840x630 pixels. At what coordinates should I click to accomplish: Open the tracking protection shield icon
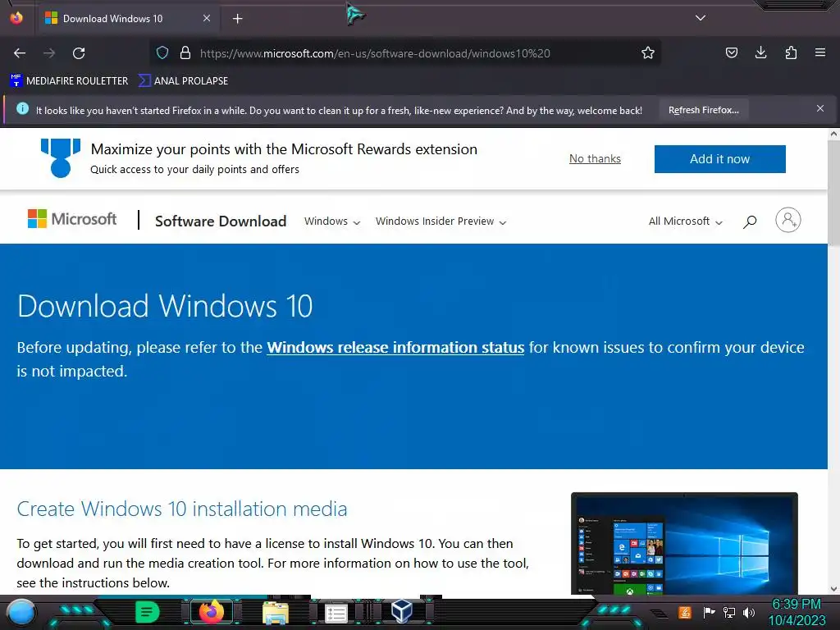pyautogui.click(x=162, y=52)
